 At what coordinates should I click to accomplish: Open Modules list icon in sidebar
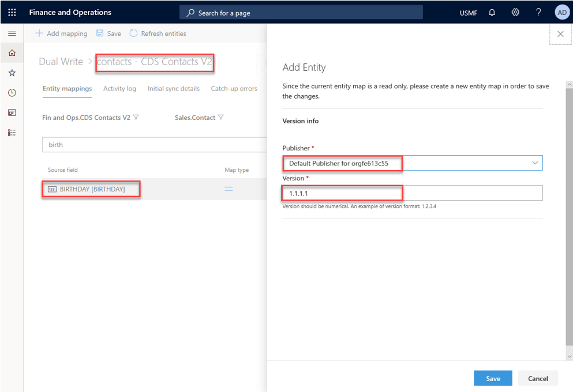tap(12, 133)
